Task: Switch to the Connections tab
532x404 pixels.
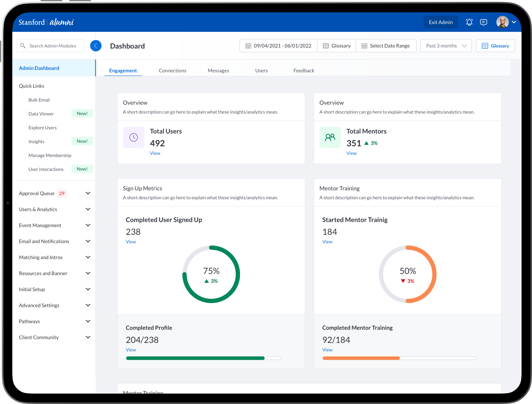Action: 172,70
